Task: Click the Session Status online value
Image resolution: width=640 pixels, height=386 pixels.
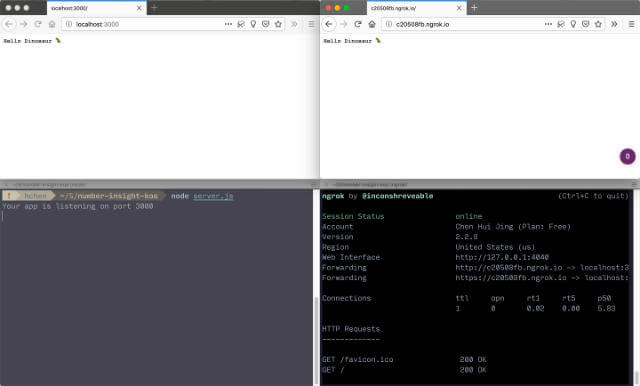Action: tap(469, 216)
